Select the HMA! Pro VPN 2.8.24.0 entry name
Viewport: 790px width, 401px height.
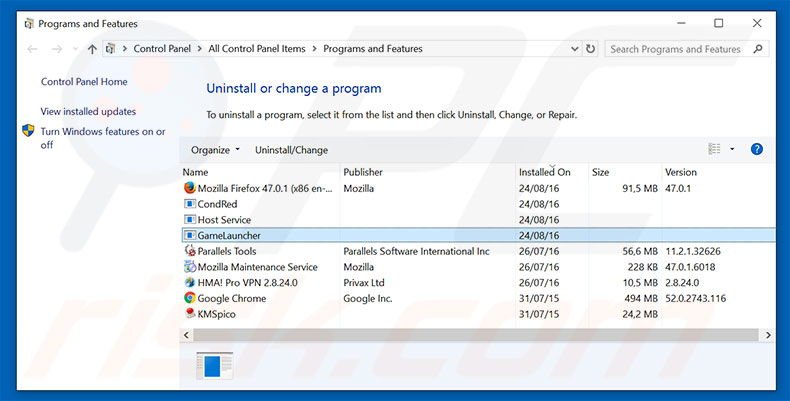(247, 282)
